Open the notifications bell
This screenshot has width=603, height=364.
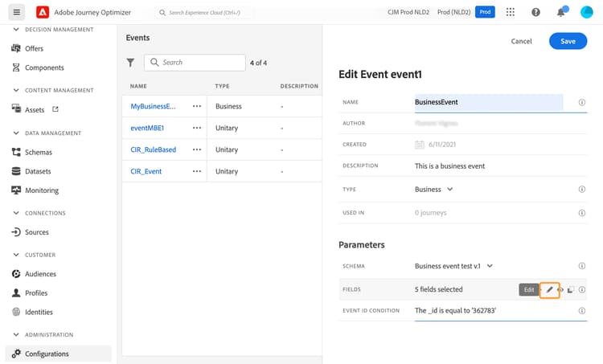click(x=561, y=12)
